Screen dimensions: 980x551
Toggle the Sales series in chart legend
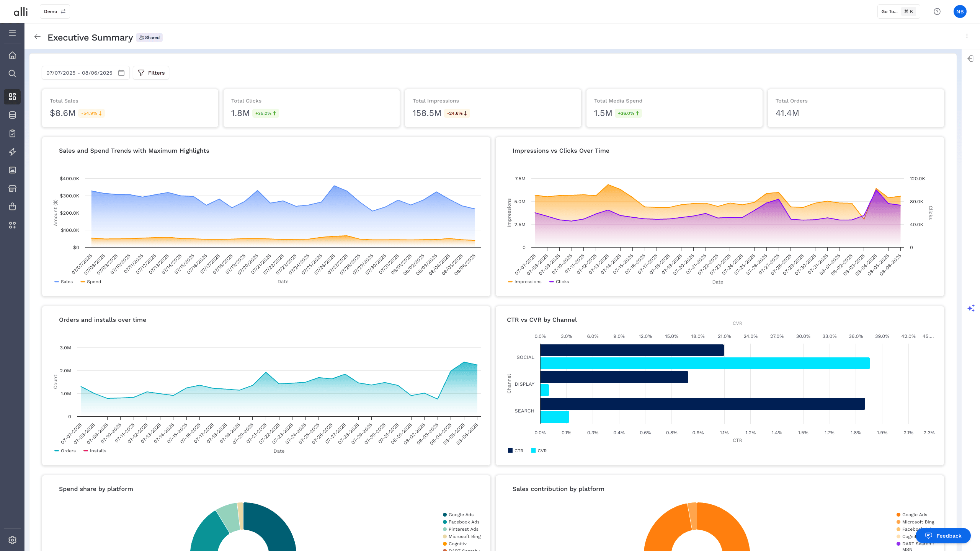coord(64,282)
